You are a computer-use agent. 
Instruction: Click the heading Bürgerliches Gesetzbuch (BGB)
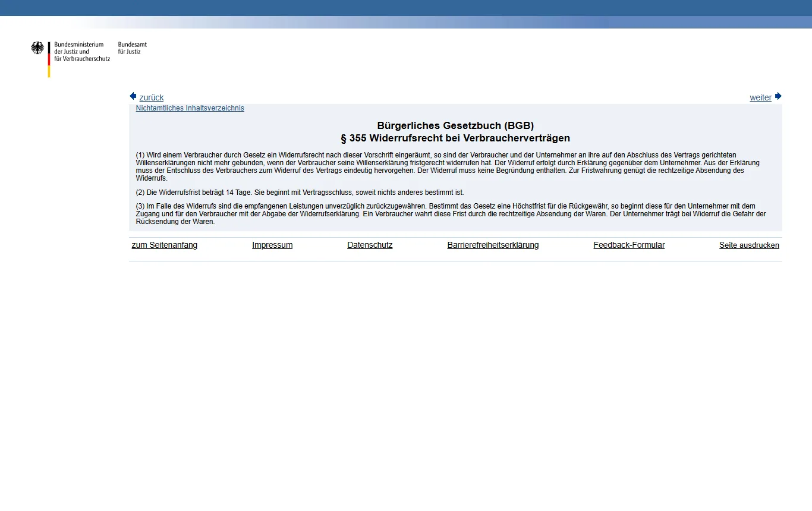(455, 125)
